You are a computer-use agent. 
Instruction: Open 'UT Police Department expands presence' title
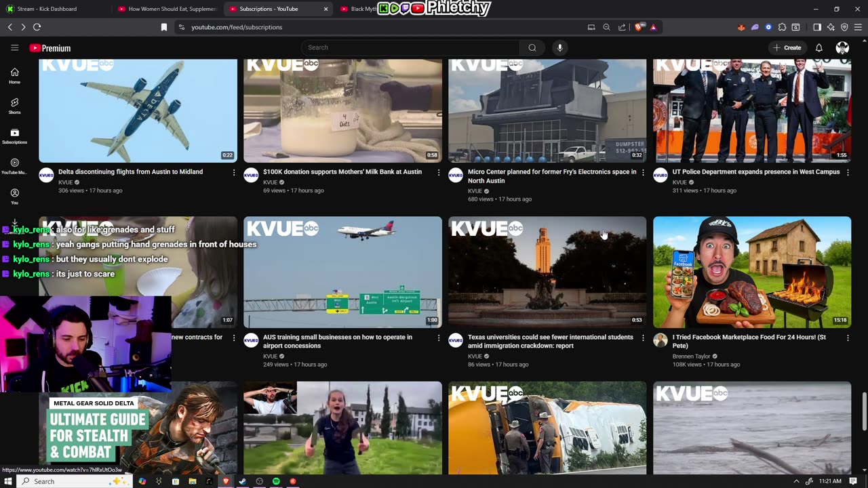click(x=756, y=172)
